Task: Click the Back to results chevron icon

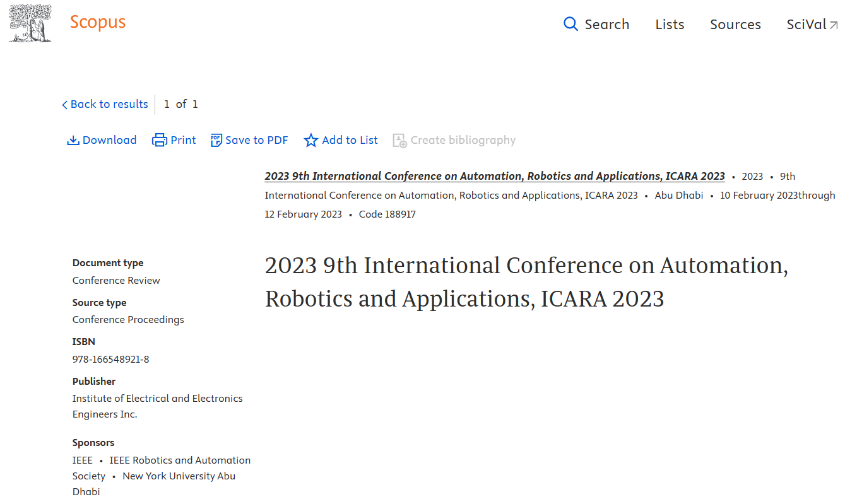Action: [64, 105]
